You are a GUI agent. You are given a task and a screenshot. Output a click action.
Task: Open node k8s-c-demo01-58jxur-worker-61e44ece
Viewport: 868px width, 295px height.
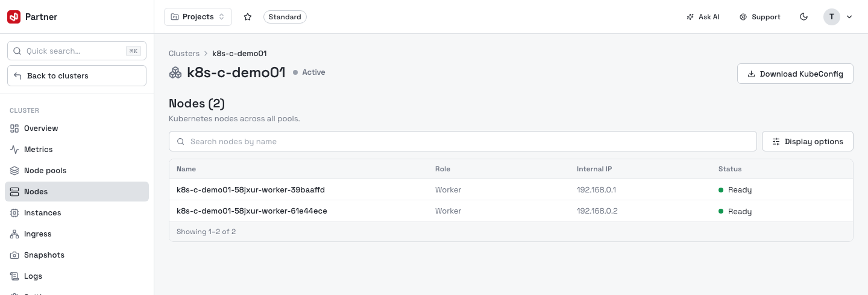click(x=252, y=211)
